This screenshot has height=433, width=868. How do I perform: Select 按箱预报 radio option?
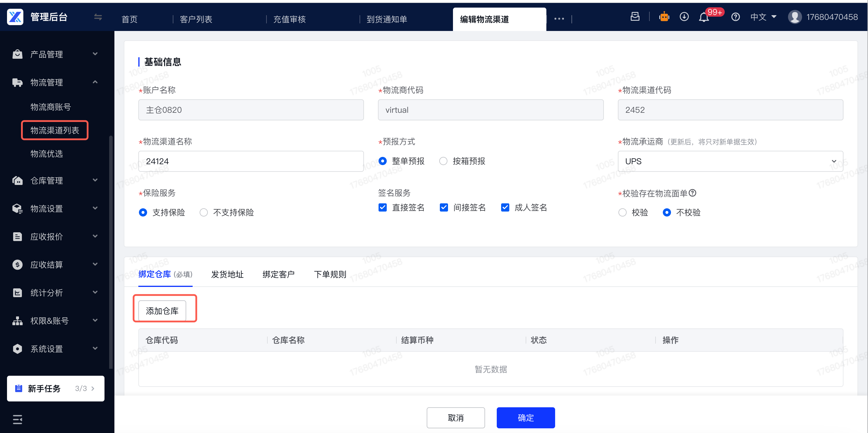(443, 161)
